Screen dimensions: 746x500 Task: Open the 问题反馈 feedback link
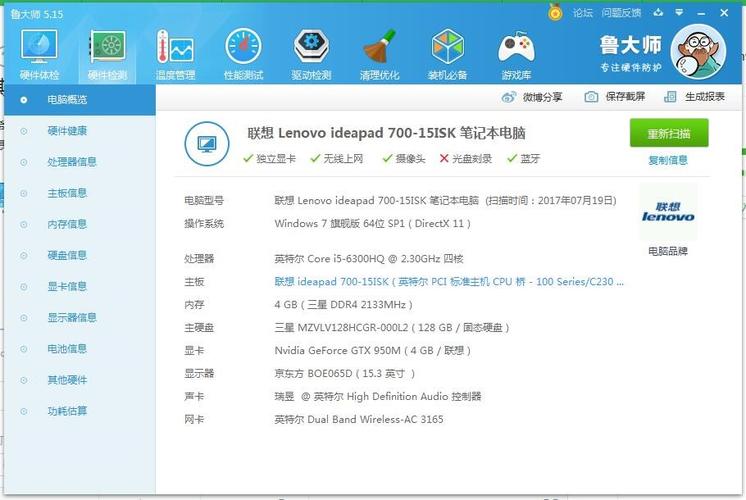621,13
